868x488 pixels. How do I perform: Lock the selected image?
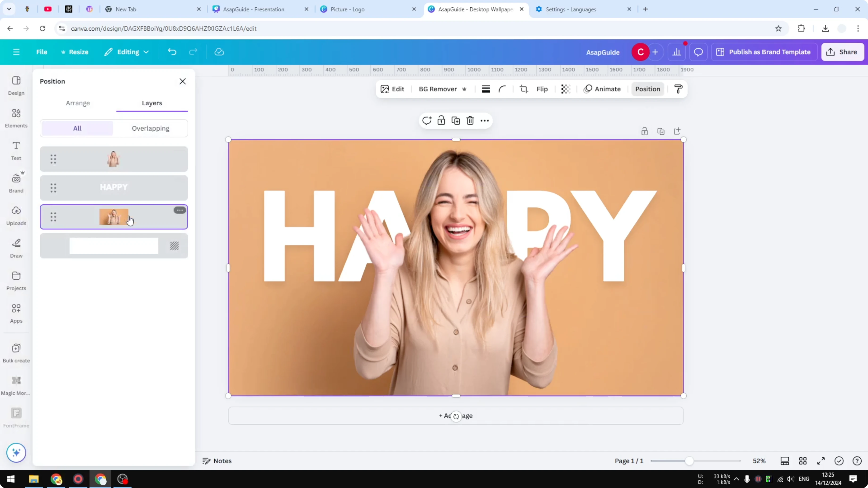[x=441, y=120]
